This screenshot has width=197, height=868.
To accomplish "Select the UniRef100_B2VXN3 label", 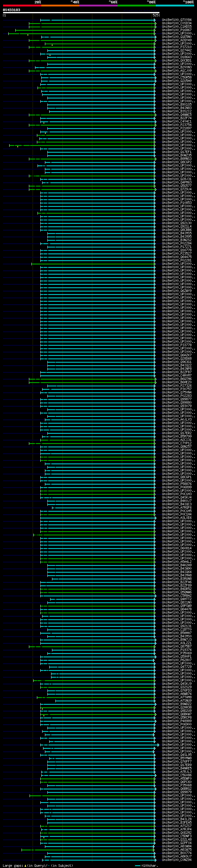I will [177, 67].
